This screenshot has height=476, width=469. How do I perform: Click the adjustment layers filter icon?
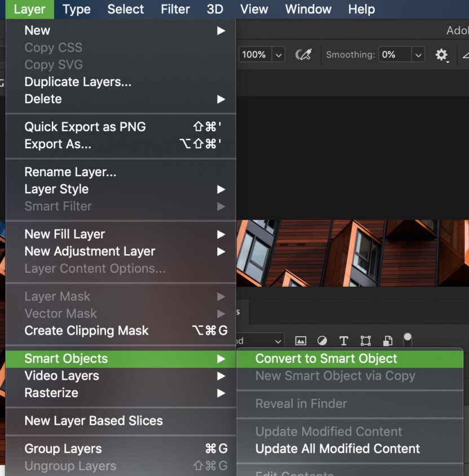[x=322, y=341]
